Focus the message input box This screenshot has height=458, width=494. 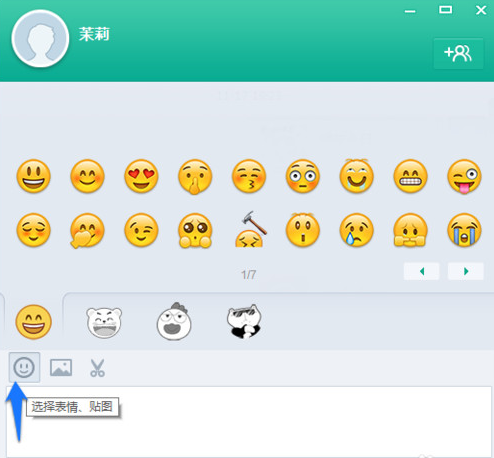pos(249,421)
